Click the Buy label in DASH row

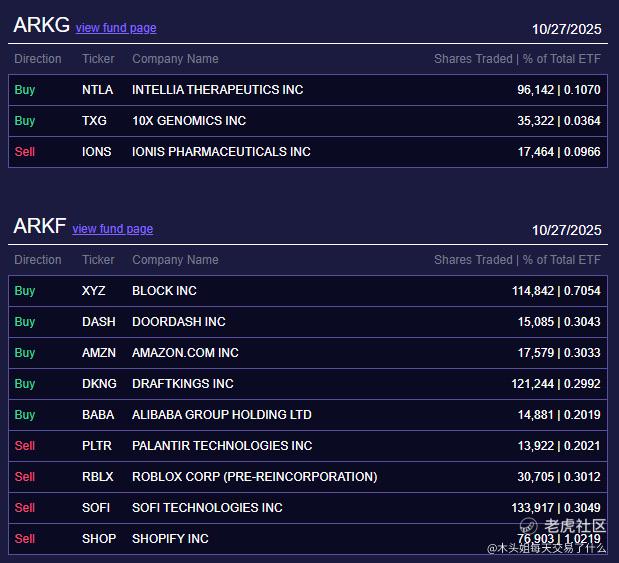[25, 322]
